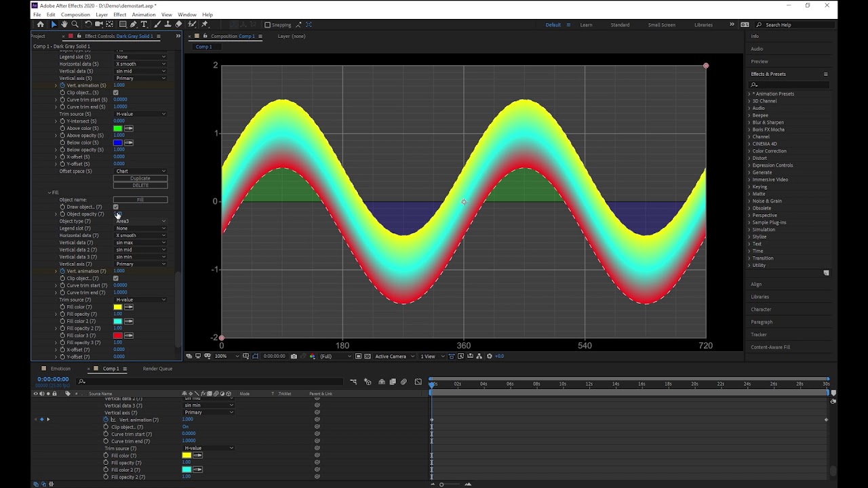Switch to the Learn workspace
This screenshot has width=868, height=488.
[586, 25]
